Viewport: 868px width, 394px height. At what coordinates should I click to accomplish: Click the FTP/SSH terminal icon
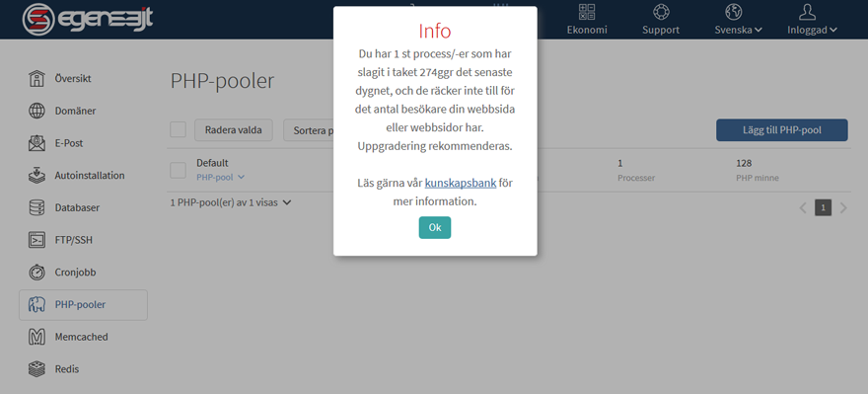tap(36, 240)
